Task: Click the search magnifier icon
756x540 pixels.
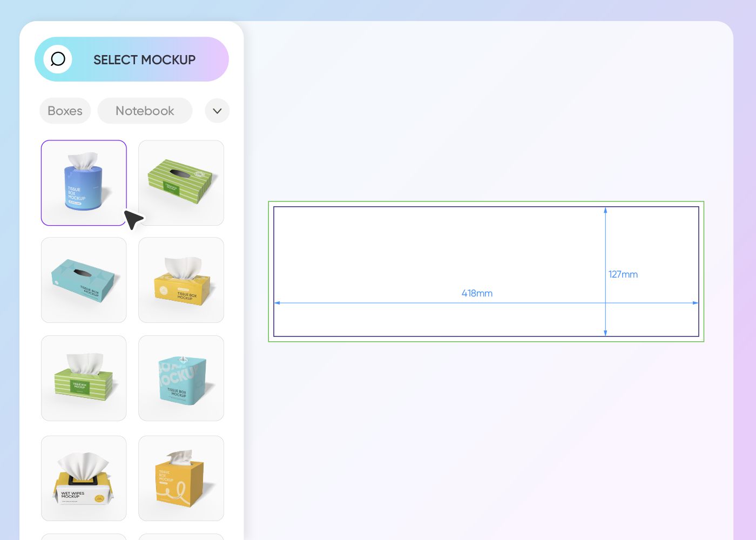Action: pos(58,59)
